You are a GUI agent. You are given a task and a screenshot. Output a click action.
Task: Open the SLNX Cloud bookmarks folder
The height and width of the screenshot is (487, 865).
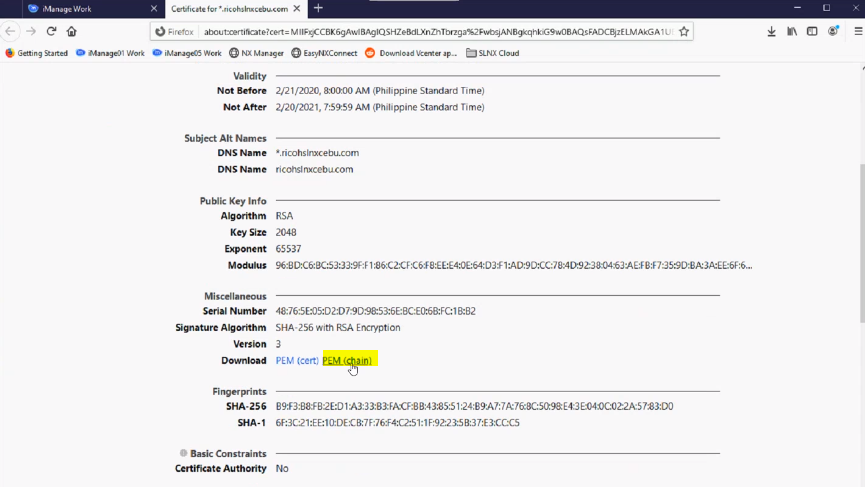(493, 53)
